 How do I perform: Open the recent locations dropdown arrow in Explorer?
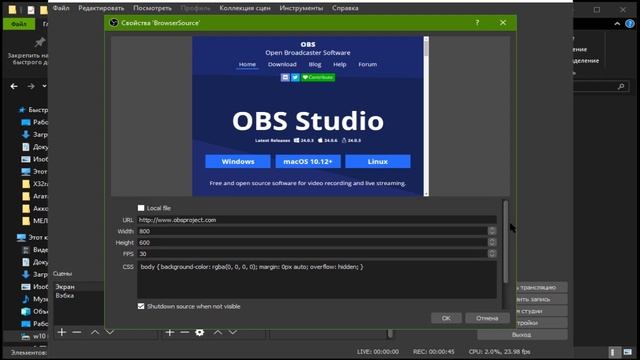(44, 86)
